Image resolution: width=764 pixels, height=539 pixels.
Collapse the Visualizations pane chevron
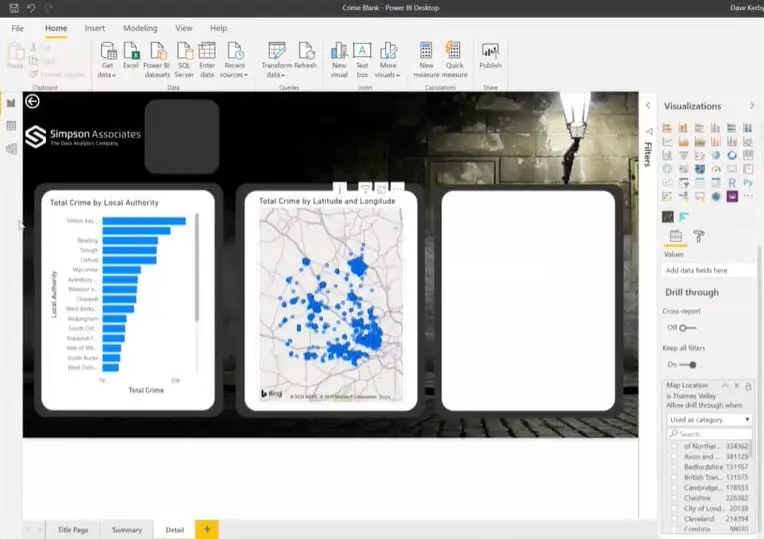(752, 106)
